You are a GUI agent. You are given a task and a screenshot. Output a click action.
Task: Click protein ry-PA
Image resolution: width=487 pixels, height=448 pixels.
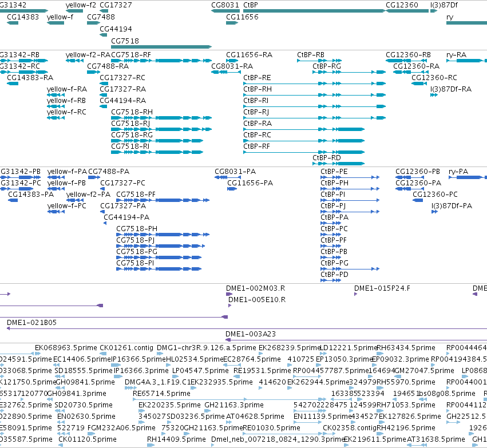pos(458,172)
